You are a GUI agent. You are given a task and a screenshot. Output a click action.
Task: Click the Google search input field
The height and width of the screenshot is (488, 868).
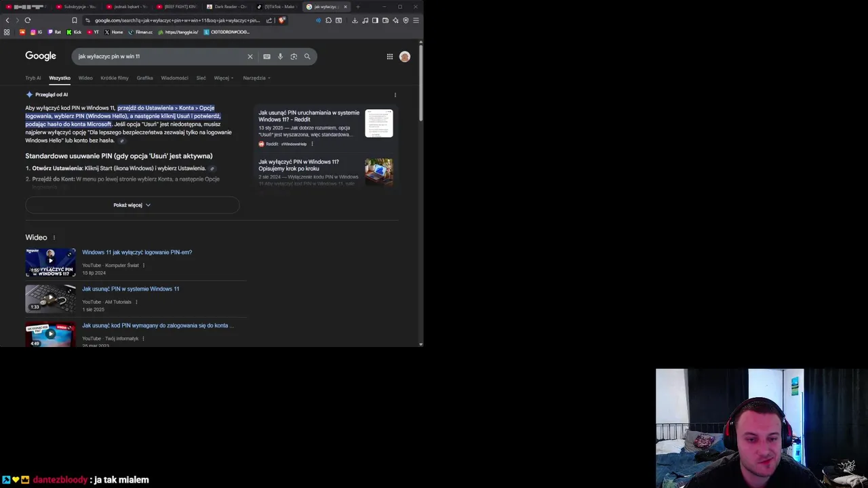[x=159, y=56]
